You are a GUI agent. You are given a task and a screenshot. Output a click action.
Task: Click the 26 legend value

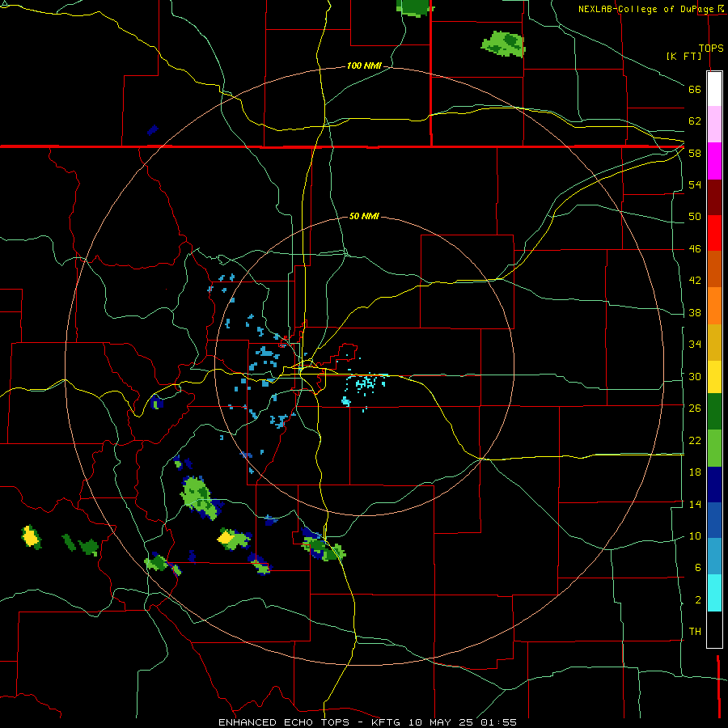click(x=695, y=408)
